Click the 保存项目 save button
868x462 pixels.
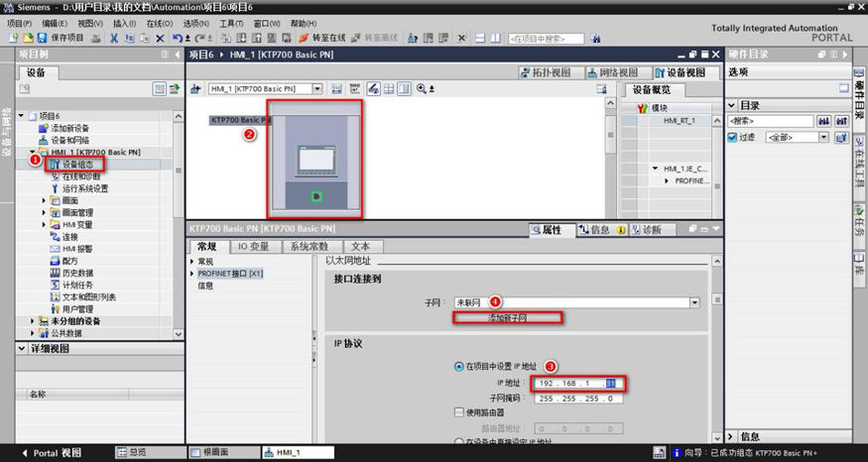[x=61, y=38]
